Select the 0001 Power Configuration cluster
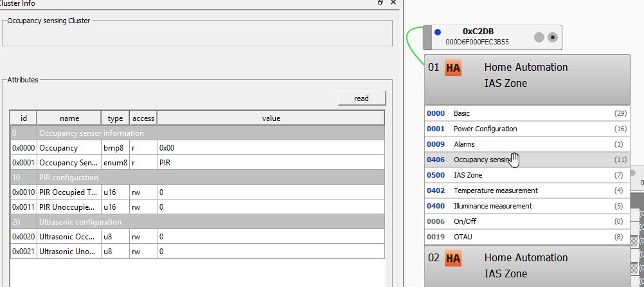 click(x=527, y=129)
